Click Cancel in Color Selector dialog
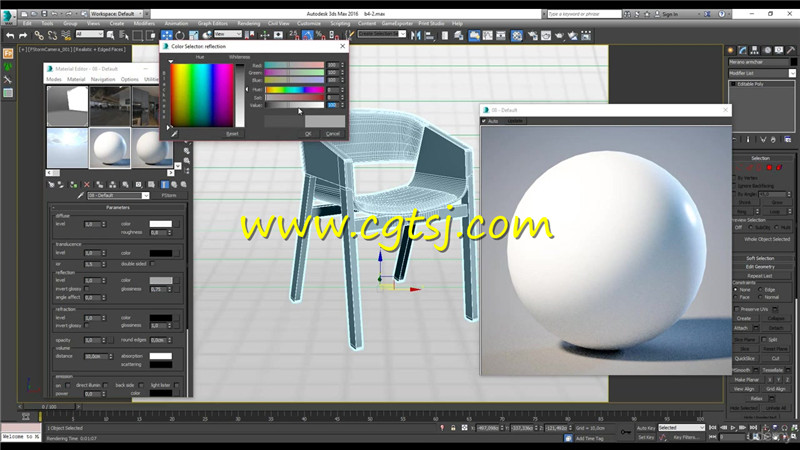This screenshot has width=800, height=450. 333,134
